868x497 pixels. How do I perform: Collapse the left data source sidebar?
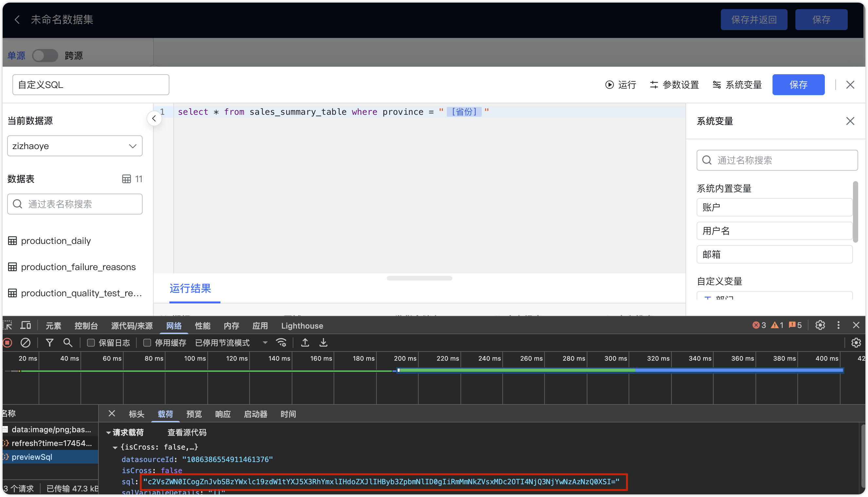154,118
